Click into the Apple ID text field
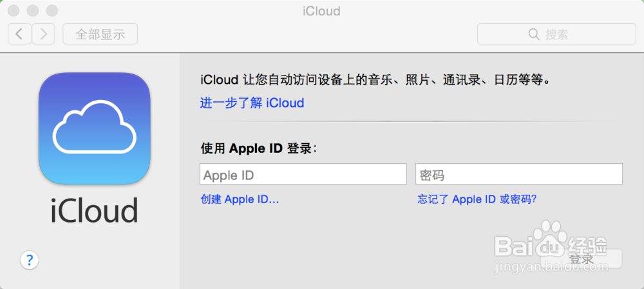The height and width of the screenshot is (289, 644). pos(303,175)
